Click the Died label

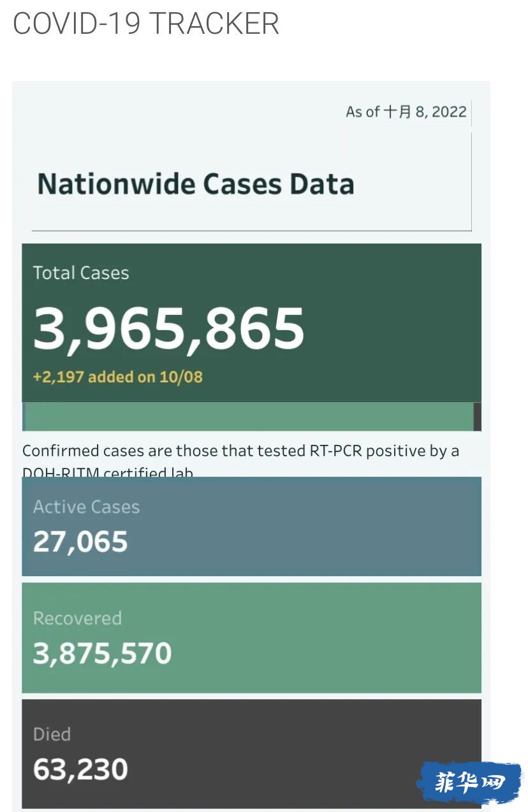click(52, 734)
